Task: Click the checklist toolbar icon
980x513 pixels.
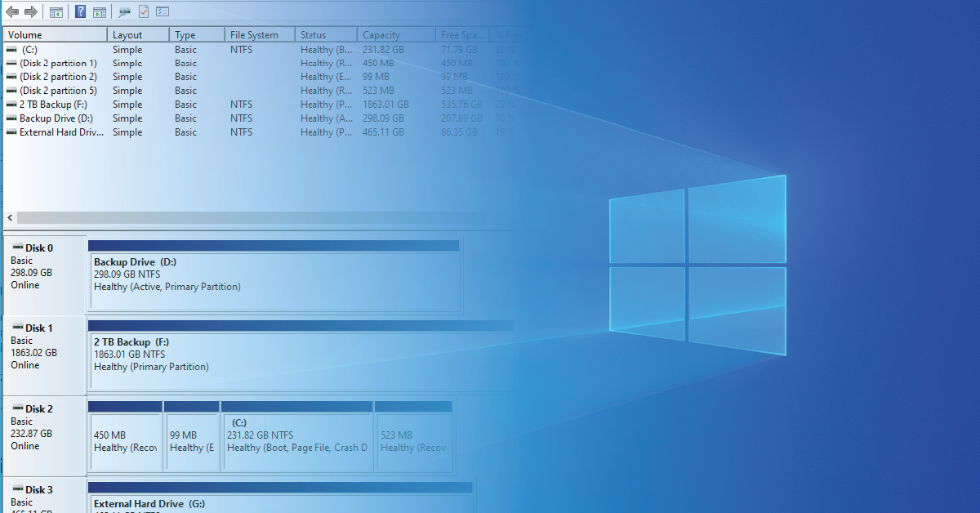Action: (160, 11)
